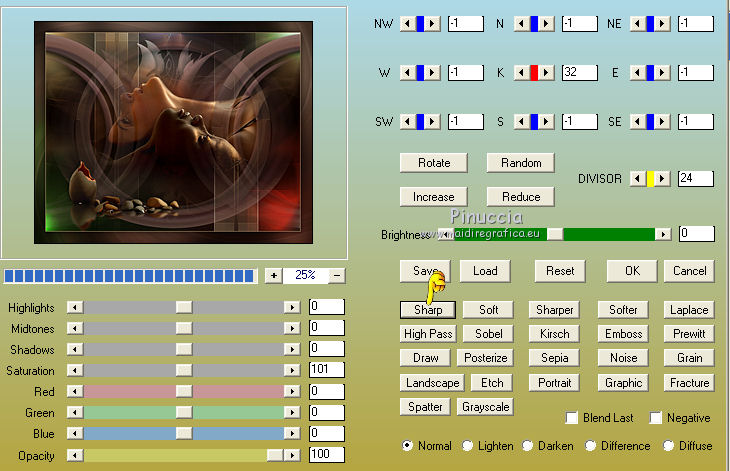Decrease the SW value with left arrow
The width and height of the screenshot is (730, 471).
pyautogui.click(x=408, y=121)
